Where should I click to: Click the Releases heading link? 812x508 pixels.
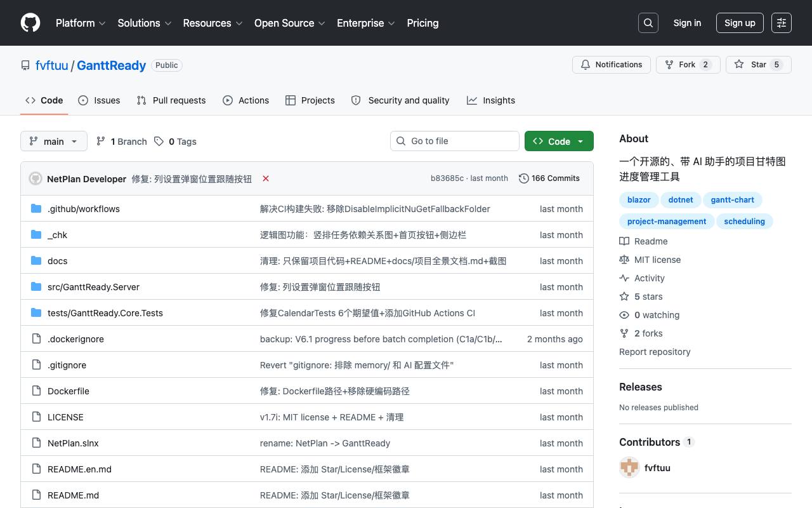(641, 387)
